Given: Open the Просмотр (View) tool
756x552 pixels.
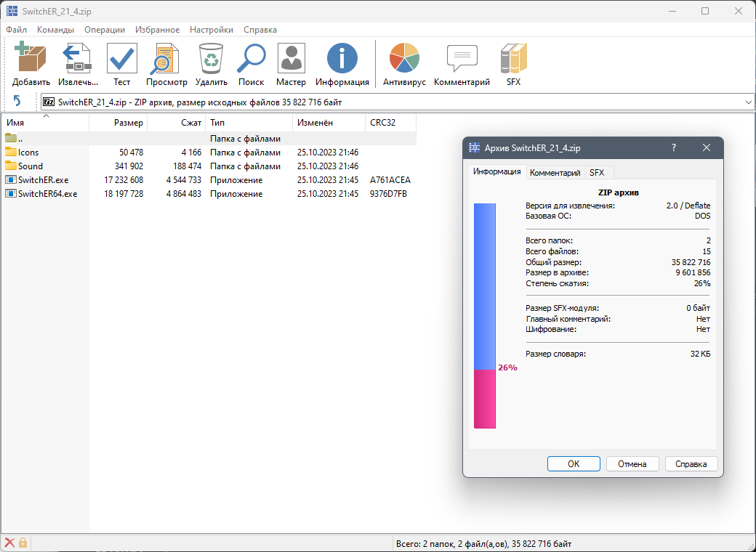Looking at the screenshot, I should [x=166, y=59].
